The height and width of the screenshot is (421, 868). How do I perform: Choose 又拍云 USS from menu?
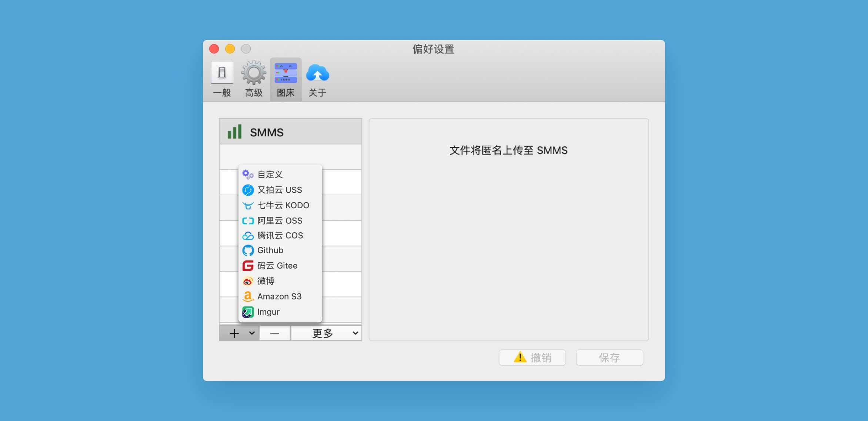[x=280, y=190]
